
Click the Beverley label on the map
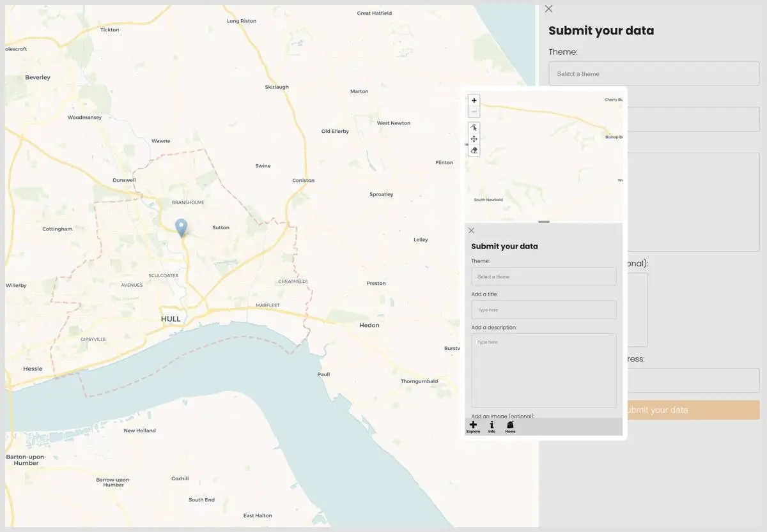point(38,77)
